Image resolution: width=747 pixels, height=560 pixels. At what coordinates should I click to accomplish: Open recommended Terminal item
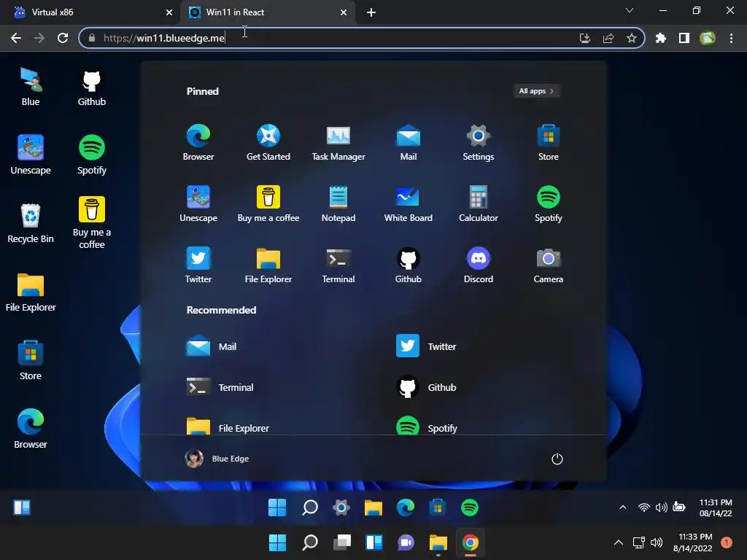tap(220, 387)
